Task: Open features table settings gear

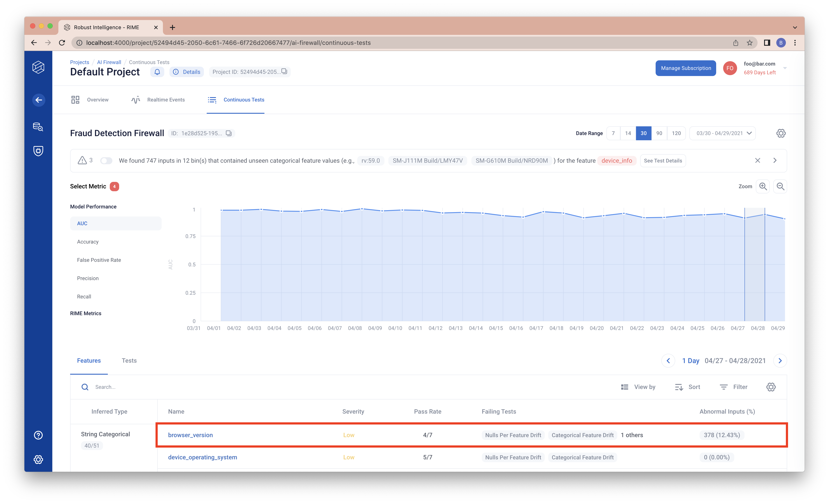Action: 771,387
